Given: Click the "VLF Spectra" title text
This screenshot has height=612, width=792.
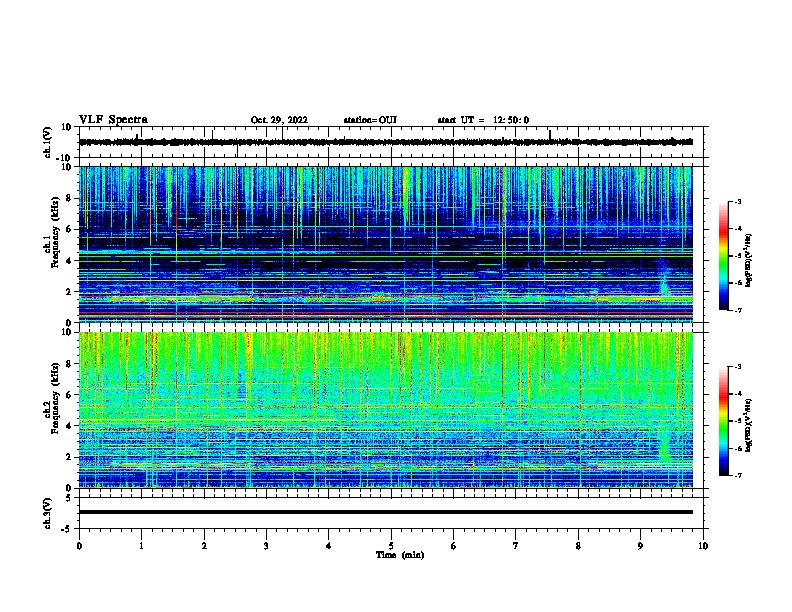Looking at the screenshot, I should 113,120.
